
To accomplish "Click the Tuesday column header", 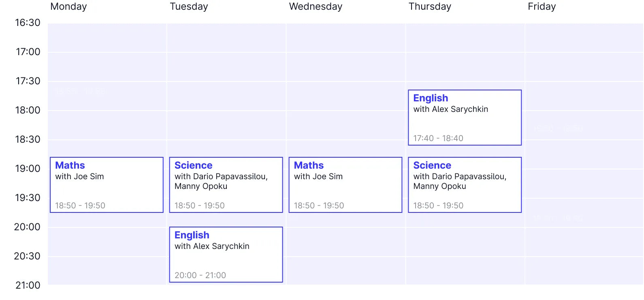I will click(x=189, y=6).
